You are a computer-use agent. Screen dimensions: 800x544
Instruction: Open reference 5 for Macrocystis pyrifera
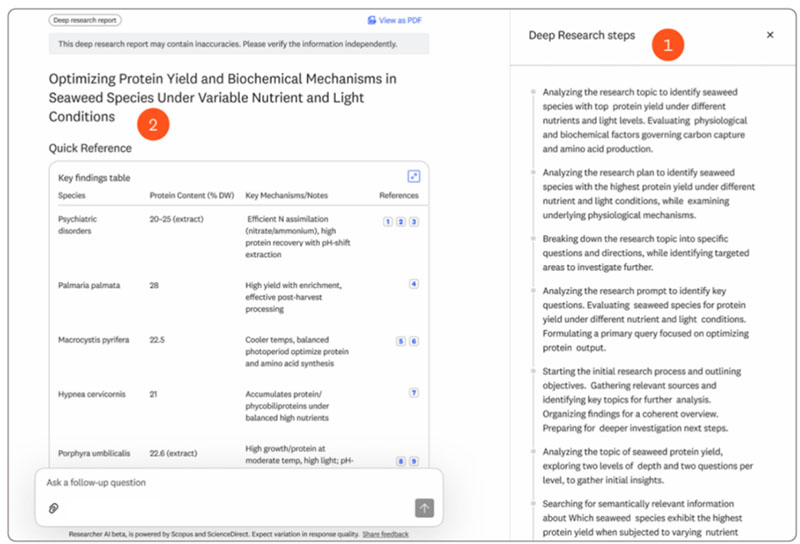[400, 341]
